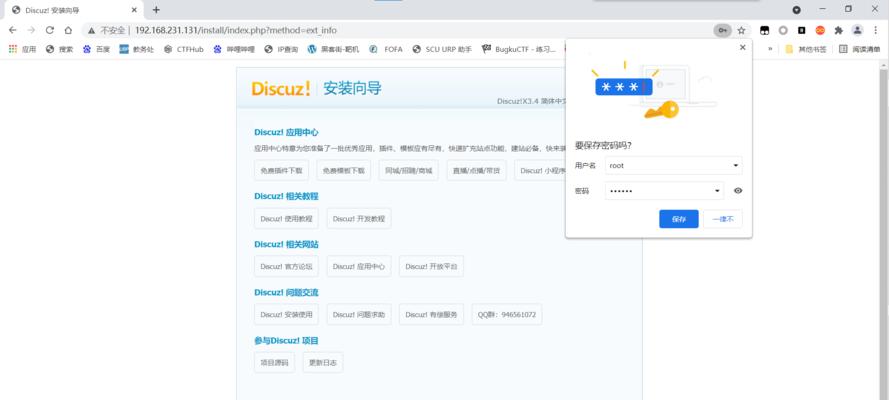This screenshot has width=889, height=400.
Task: Expand hidden bookmarks with » chevron
Action: point(770,49)
